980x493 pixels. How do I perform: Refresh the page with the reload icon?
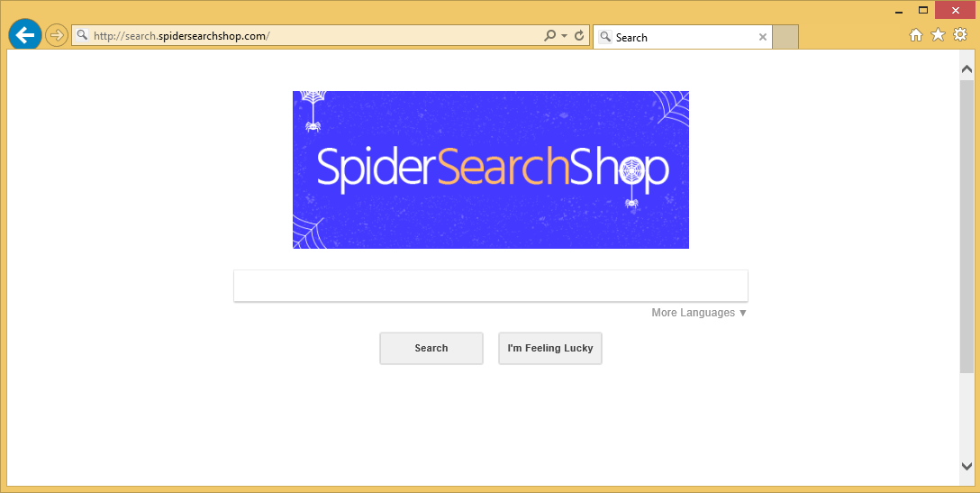tap(579, 36)
